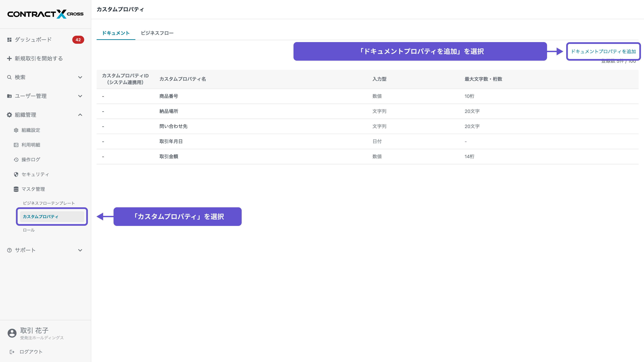
Task: Switch to the ビジネスフロー tab
Action: [x=157, y=33]
